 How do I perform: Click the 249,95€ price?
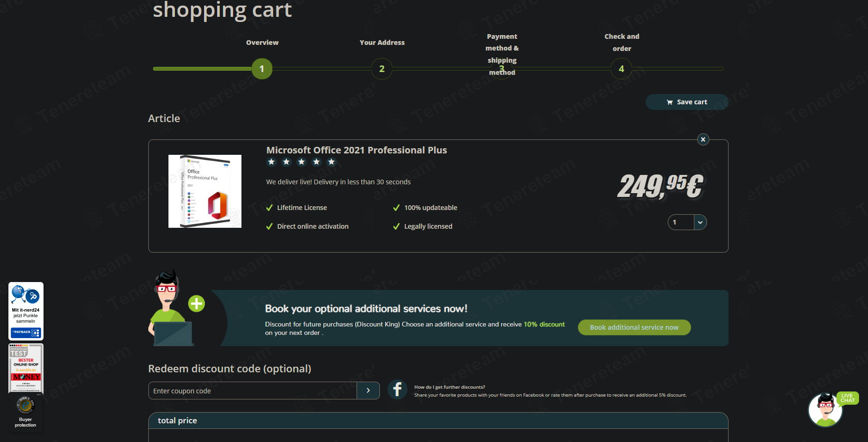(660, 186)
